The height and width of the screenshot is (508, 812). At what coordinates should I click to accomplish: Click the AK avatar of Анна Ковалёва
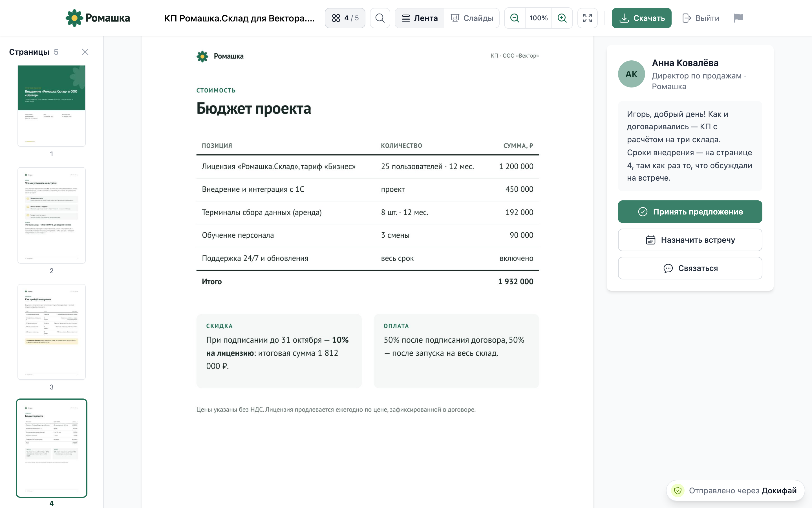tap(632, 74)
